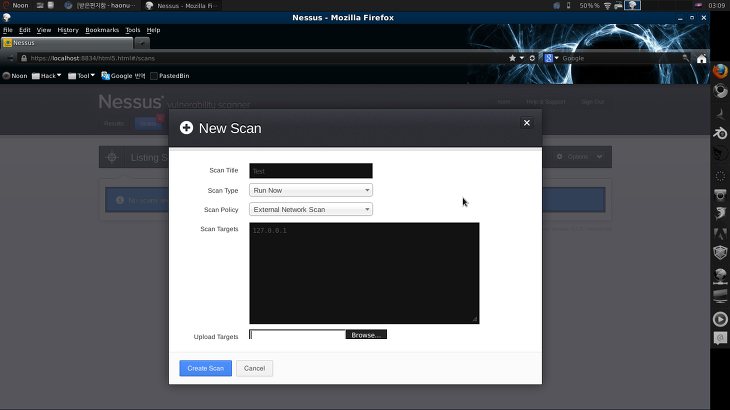This screenshot has height=410, width=730.
Task: Focus the Upload Targets file path field
Action: [297, 335]
